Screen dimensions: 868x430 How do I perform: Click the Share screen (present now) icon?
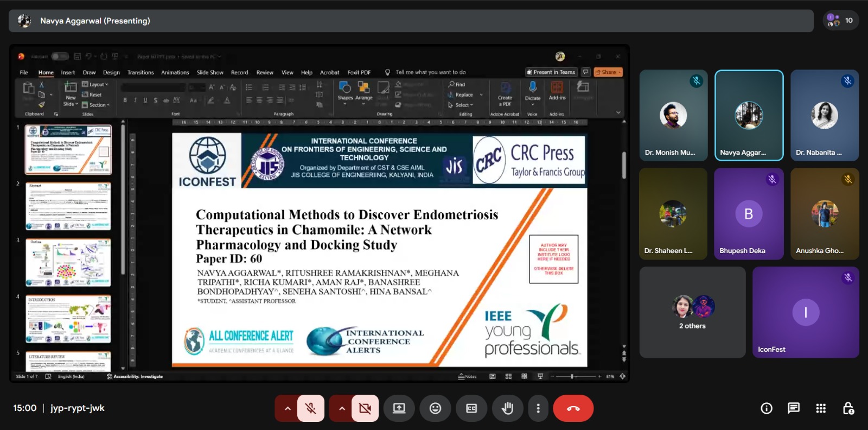pos(399,408)
